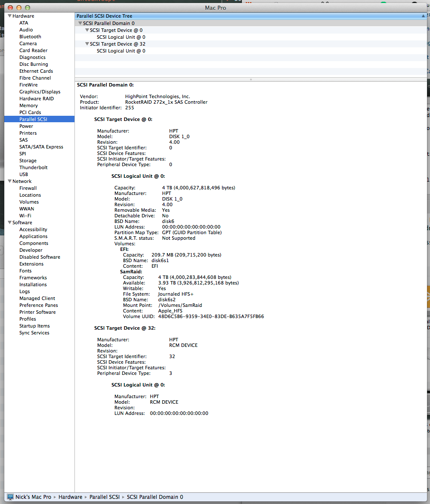Viewport: 430px width, 504px height.
Task: Click Parallel SCSI Device Tree column header
Action: tap(251, 16)
